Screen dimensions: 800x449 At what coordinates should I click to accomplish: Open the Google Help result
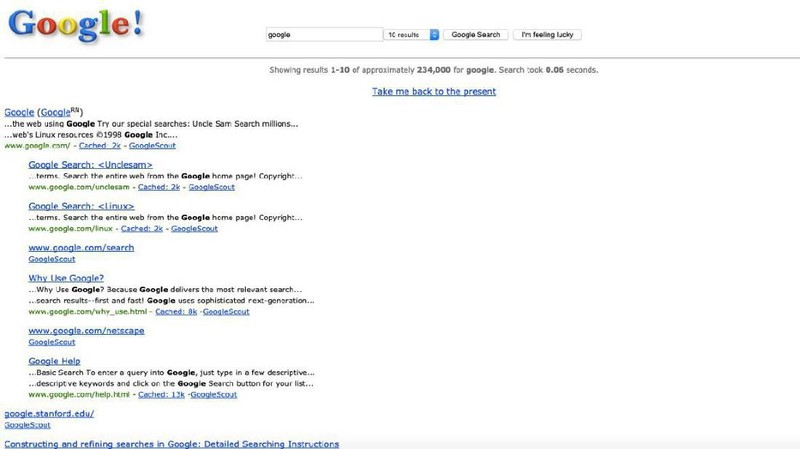tap(54, 360)
